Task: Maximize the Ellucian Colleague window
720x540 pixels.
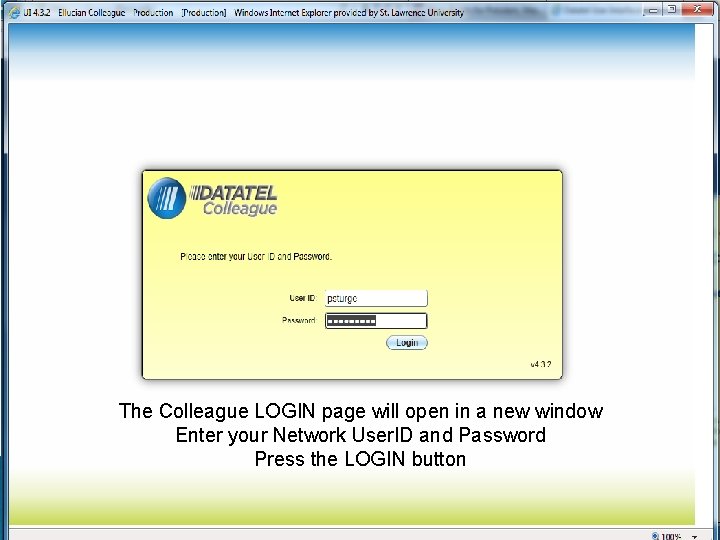Action: [672, 9]
